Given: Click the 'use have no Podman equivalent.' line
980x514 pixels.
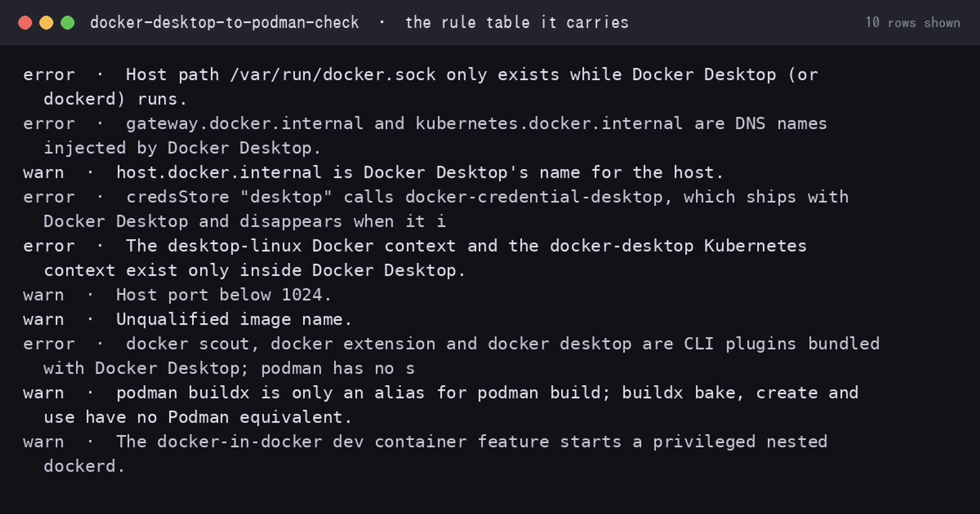Looking at the screenshot, I should click(x=198, y=417).
